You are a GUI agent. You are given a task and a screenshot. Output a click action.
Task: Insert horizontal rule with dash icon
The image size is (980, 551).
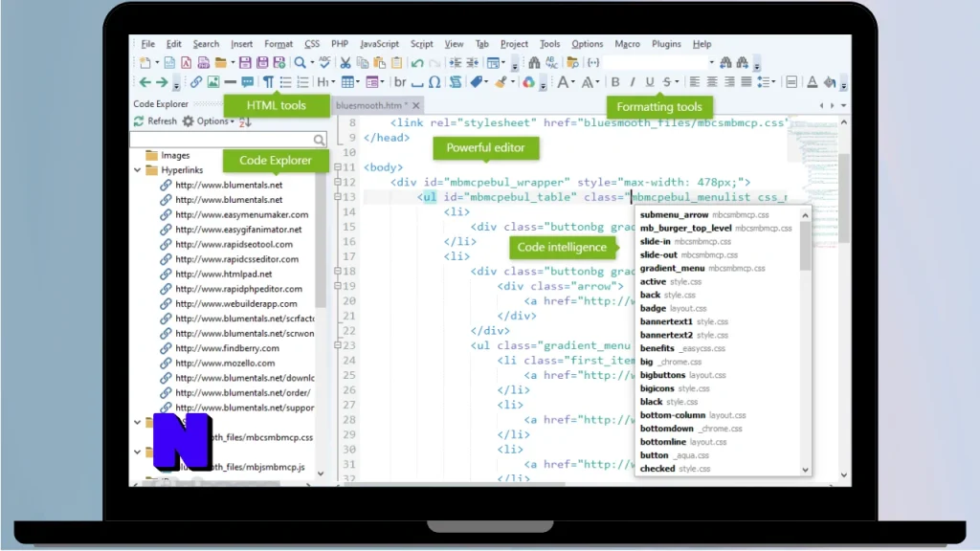pyautogui.click(x=230, y=82)
